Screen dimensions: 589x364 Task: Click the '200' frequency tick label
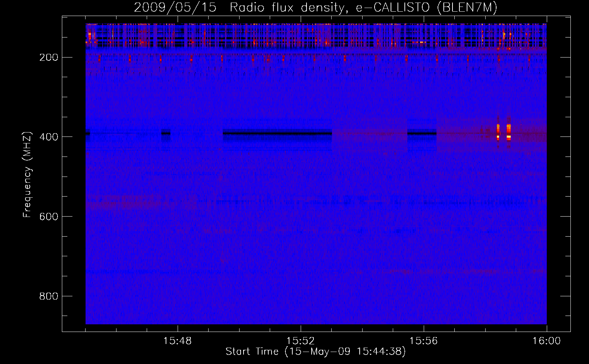pos(49,58)
